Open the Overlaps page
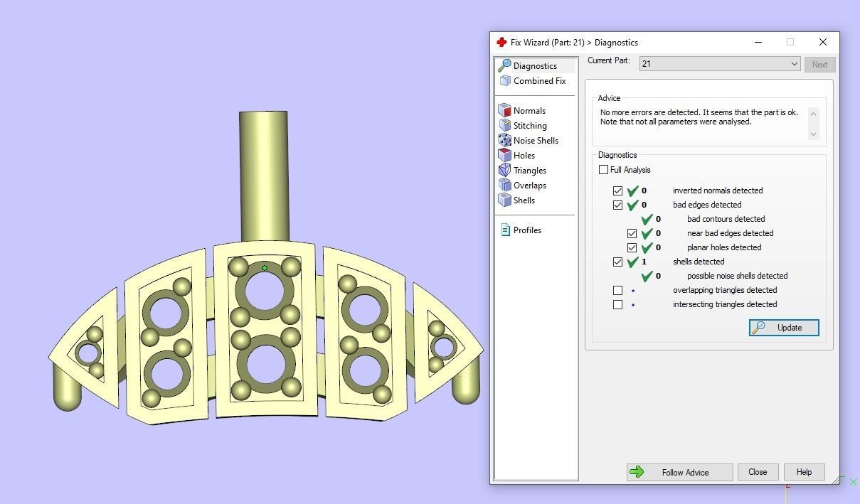This screenshot has height=504, width=860. tap(530, 186)
